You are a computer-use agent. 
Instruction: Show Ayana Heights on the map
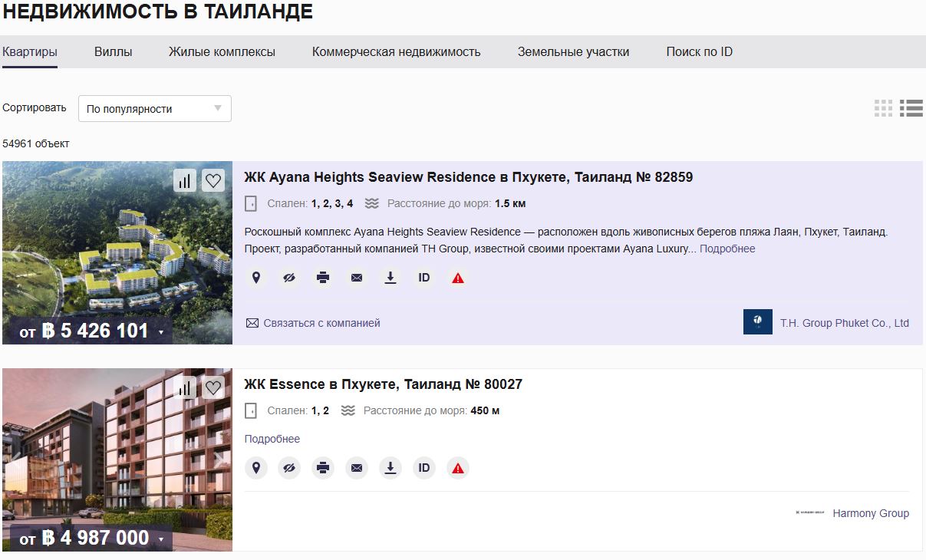[256, 278]
